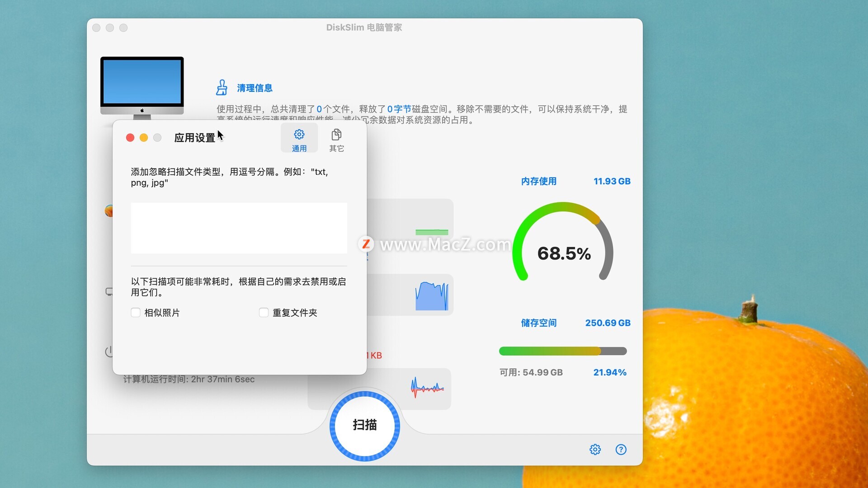Viewport: 868px width, 488px height.
Task: Tick the 重复文件夹 checkbox
Action: point(264,313)
